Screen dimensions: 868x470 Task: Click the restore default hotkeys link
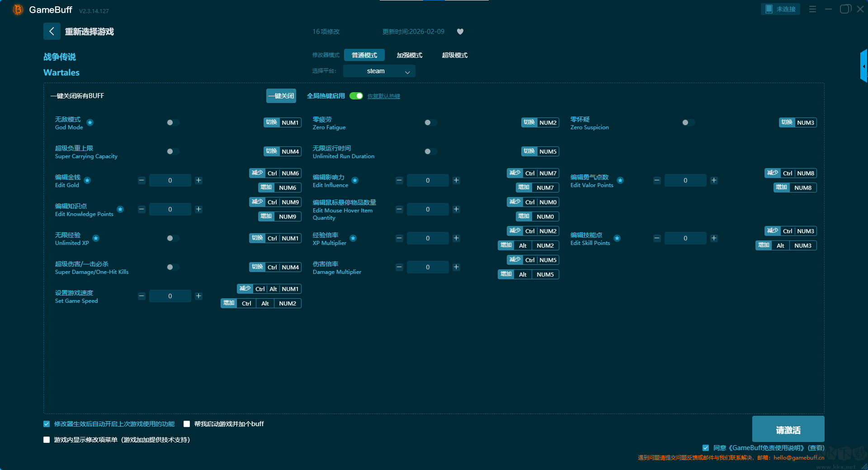point(384,96)
